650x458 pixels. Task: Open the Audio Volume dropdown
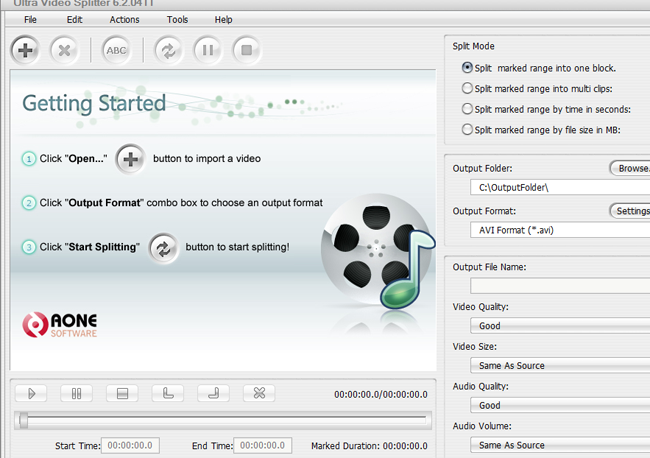coord(560,445)
